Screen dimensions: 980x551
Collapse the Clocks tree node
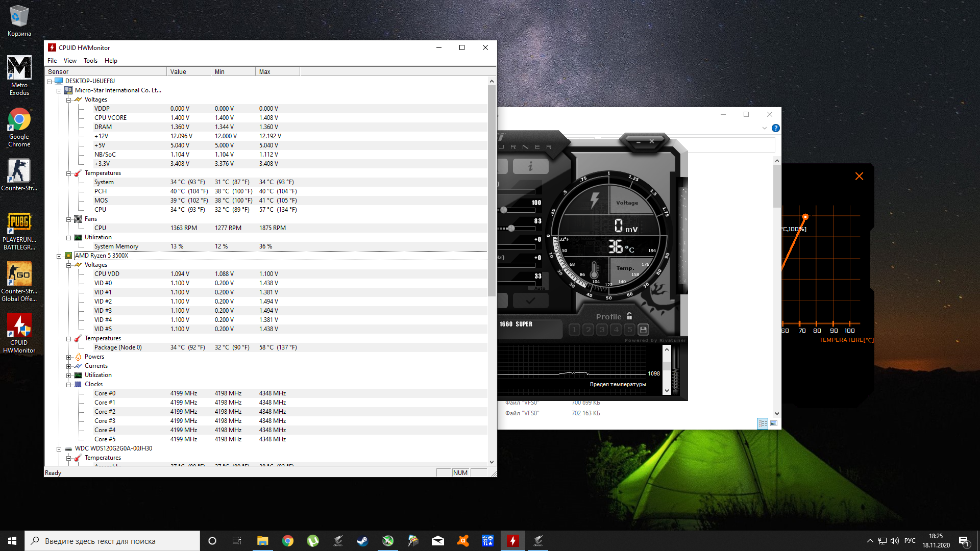point(68,385)
